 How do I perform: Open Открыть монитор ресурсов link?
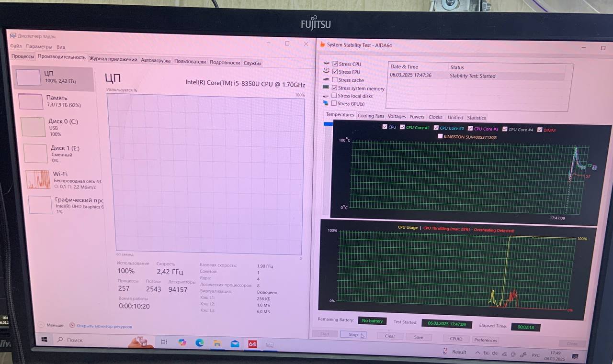101,326
